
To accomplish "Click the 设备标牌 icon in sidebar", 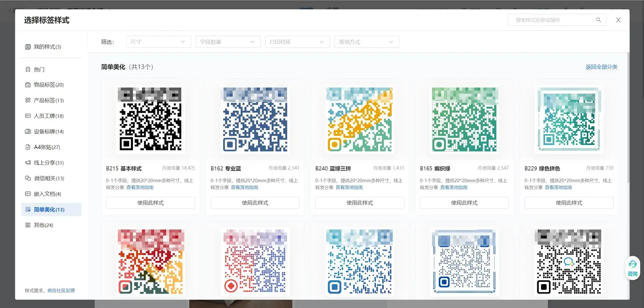I will [28, 131].
